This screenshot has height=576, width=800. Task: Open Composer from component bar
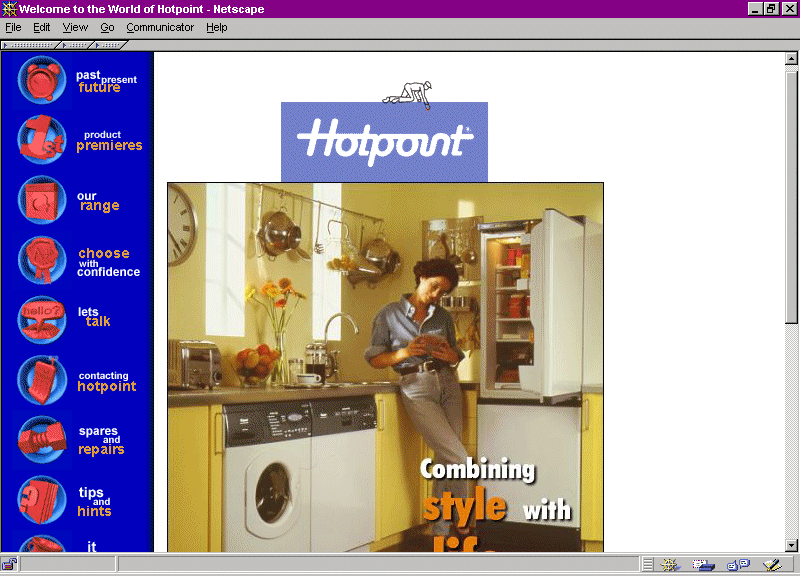pyautogui.click(x=772, y=564)
